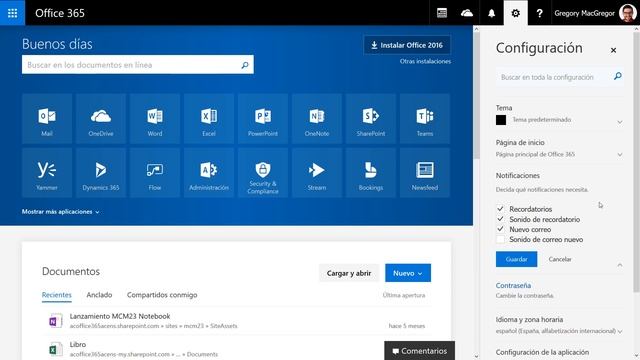
Task: Click Gregory MacGregor's profile picture
Action: (627, 13)
